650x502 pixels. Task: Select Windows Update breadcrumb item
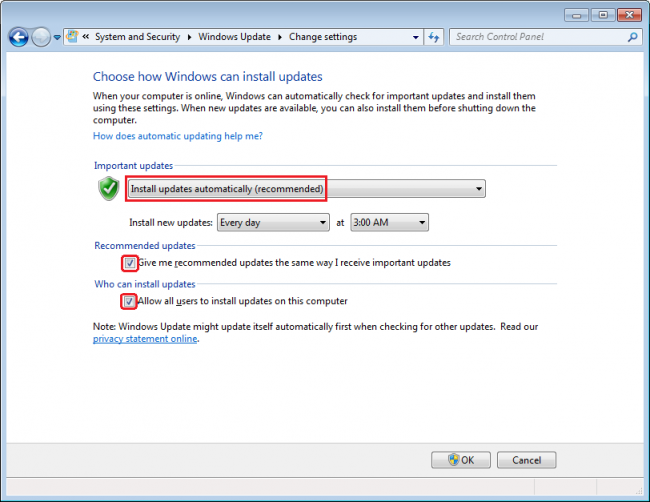click(x=234, y=37)
